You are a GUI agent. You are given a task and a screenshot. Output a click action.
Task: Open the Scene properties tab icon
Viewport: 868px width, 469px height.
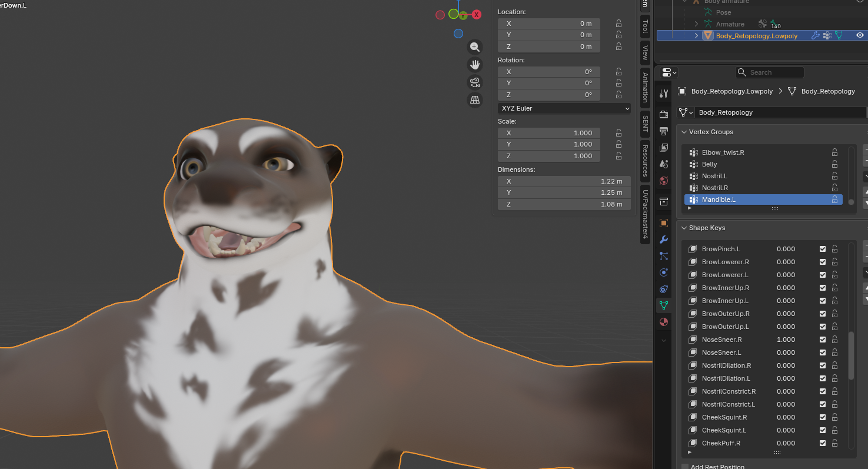(x=664, y=164)
